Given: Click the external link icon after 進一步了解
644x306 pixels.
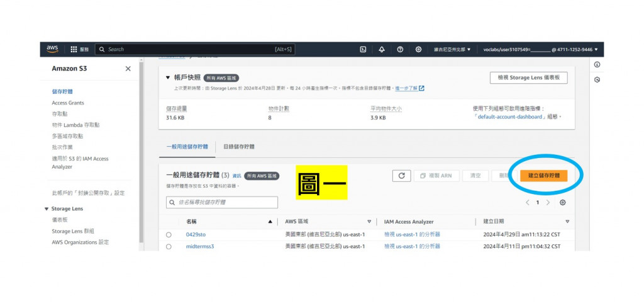Looking at the screenshot, I should tap(421, 88).
